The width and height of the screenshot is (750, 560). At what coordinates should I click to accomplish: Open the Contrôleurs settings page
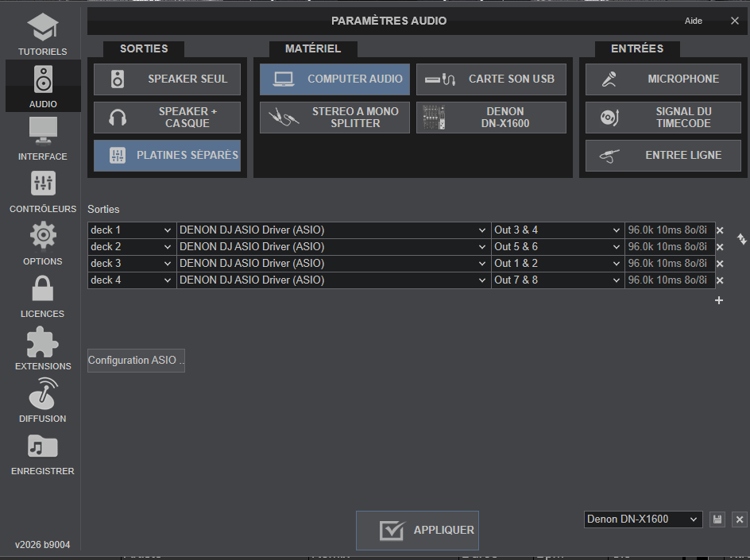pos(42,191)
